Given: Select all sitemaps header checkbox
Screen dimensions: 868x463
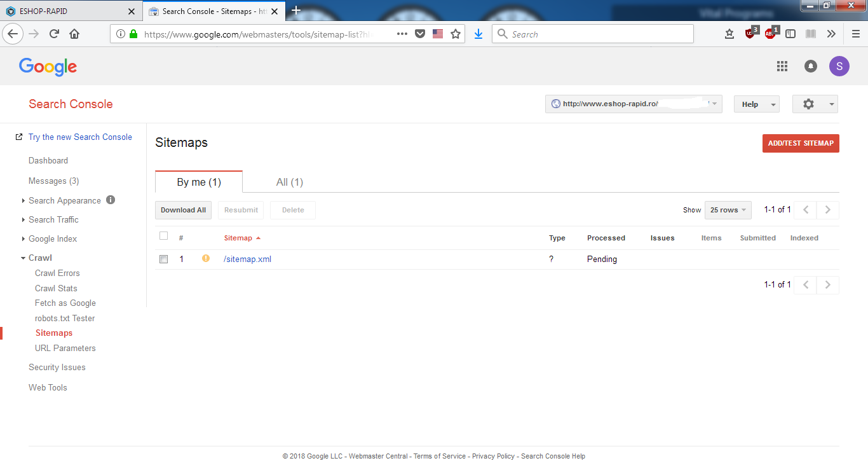Looking at the screenshot, I should tap(163, 236).
